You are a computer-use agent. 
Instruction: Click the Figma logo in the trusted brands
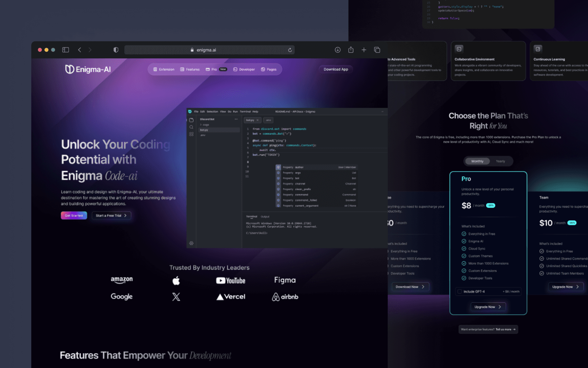pyautogui.click(x=285, y=280)
